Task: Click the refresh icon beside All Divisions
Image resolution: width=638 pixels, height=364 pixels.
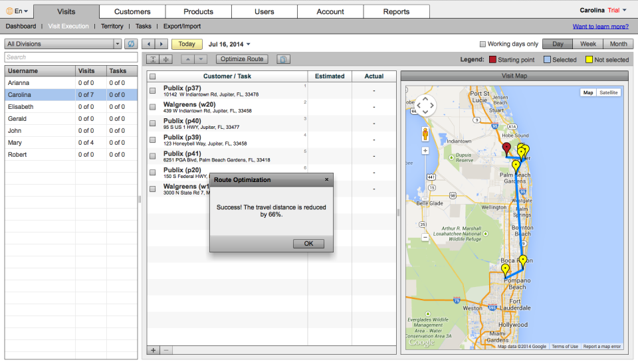Action: 131,44
